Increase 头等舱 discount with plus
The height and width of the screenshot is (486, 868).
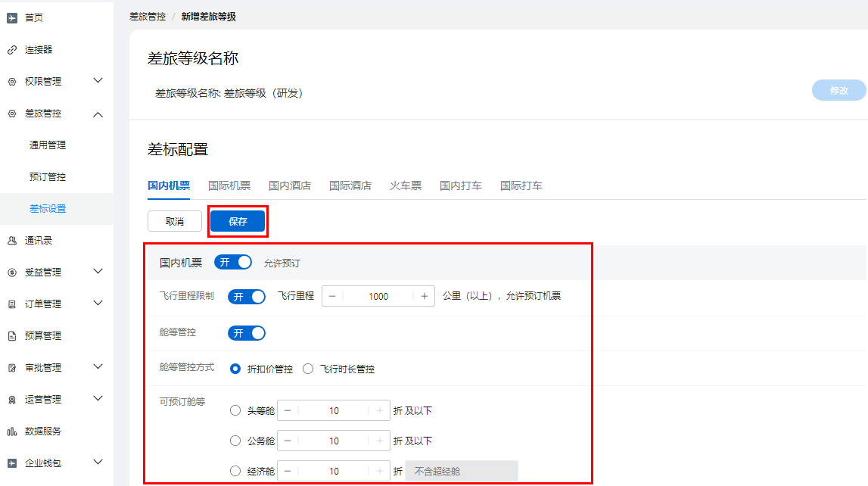[x=380, y=411]
